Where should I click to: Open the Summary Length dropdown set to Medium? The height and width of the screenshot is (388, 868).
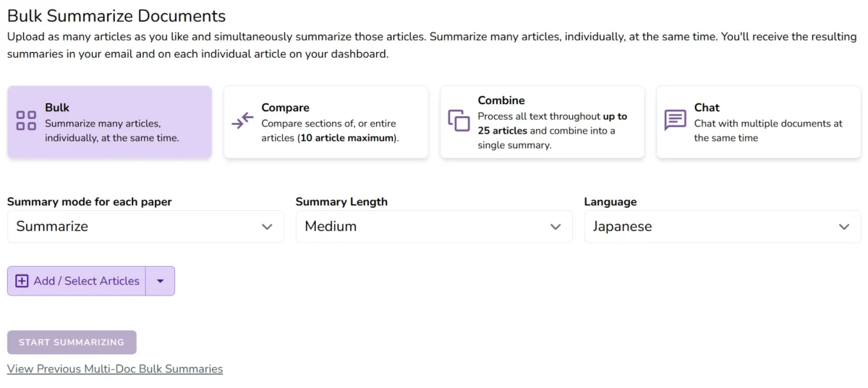point(434,226)
